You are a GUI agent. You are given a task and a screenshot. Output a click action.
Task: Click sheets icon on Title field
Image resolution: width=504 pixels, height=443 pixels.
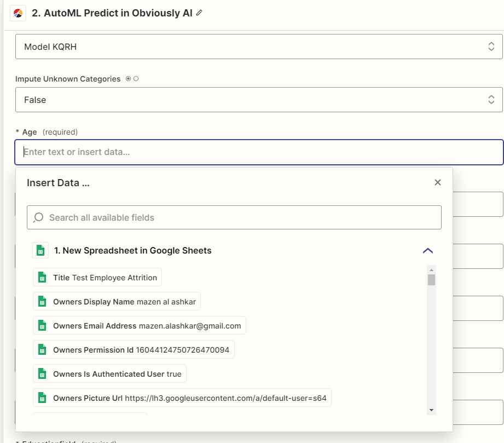point(42,277)
